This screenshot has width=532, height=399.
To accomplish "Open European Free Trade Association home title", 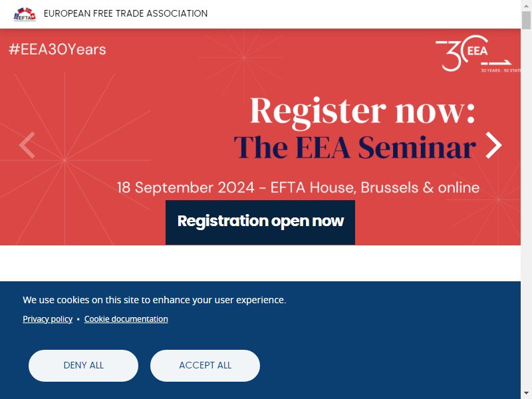I will coord(126,13).
